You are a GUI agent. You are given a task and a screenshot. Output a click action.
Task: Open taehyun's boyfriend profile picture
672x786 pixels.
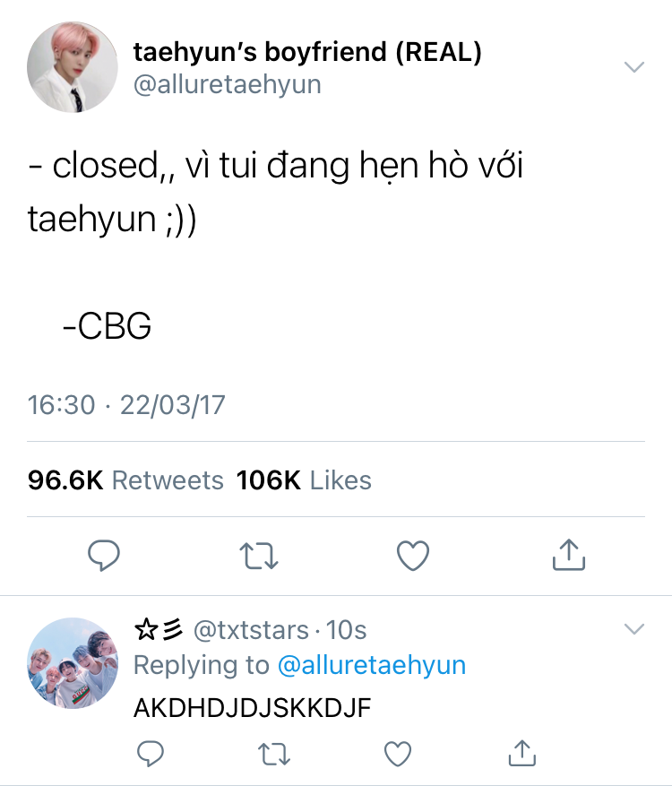(x=73, y=66)
